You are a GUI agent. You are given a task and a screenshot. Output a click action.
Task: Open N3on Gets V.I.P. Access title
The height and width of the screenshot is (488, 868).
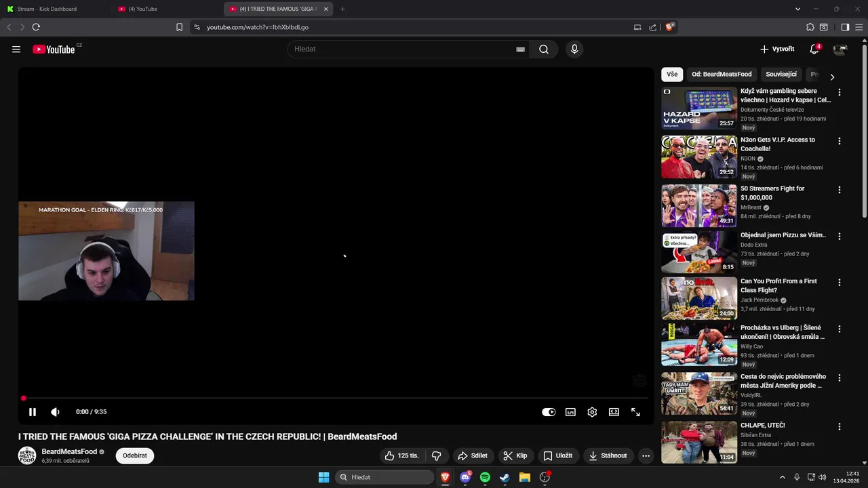pyautogui.click(x=778, y=144)
